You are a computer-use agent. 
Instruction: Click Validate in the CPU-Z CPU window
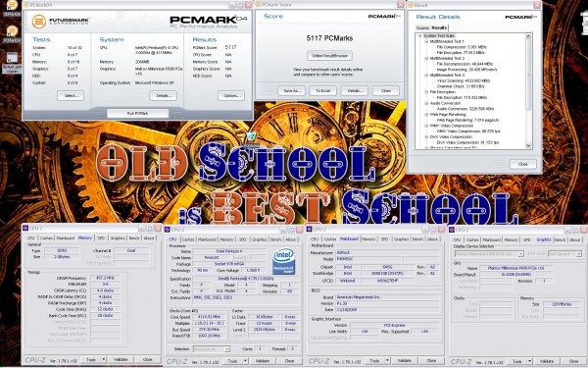point(263,361)
